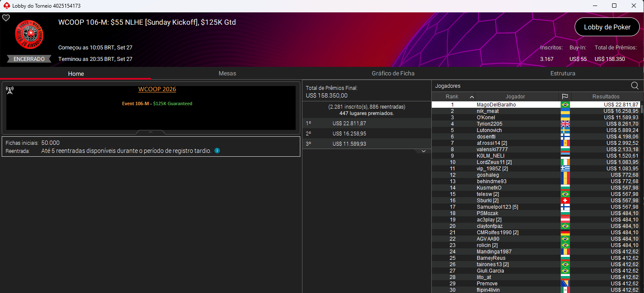This screenshot has width=644, height=293.
Task: Select player Lutonovich
Action: 536,130
